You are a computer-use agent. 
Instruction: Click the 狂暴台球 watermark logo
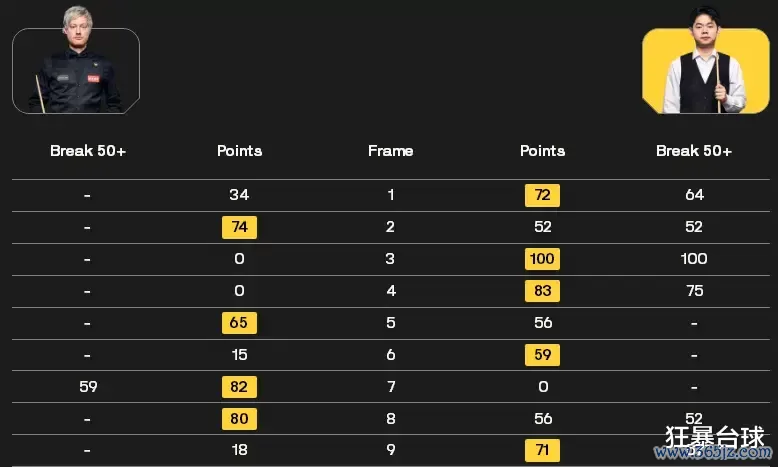click(714, 437)
